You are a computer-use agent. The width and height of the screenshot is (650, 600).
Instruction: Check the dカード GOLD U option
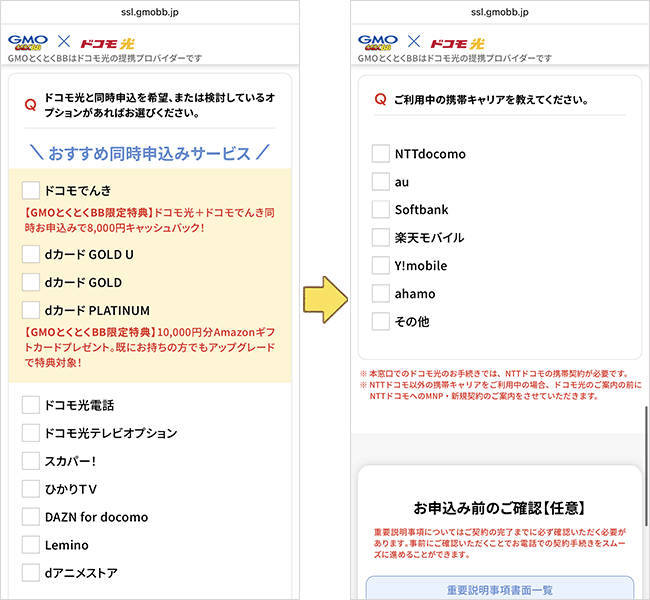[31, 254]
